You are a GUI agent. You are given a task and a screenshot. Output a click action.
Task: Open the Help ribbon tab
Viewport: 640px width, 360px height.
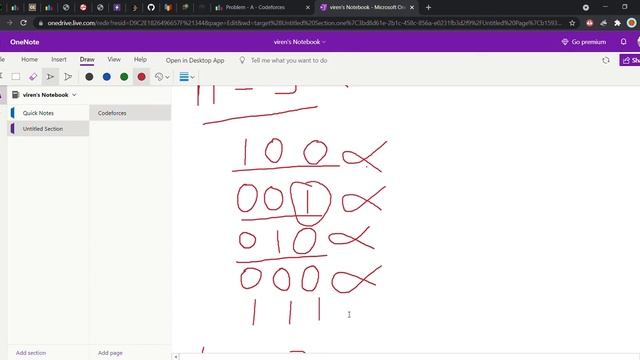tap(140, 60)
